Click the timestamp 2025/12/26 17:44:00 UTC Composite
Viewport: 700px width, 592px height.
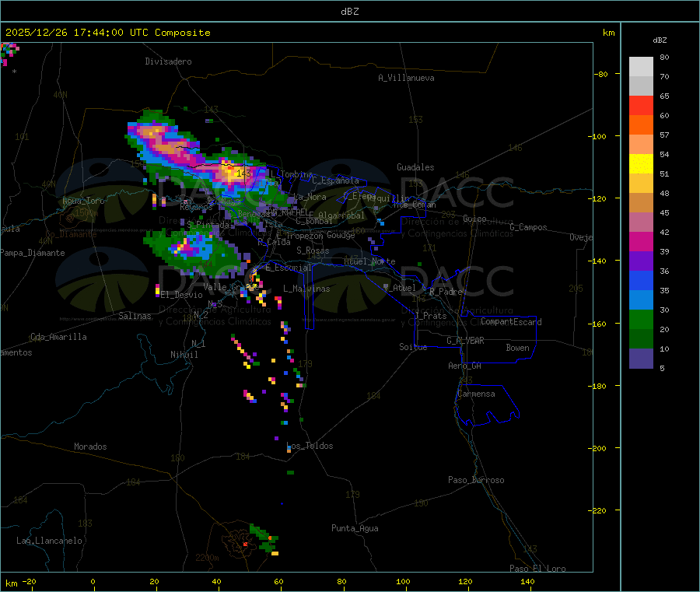(107, 33)
